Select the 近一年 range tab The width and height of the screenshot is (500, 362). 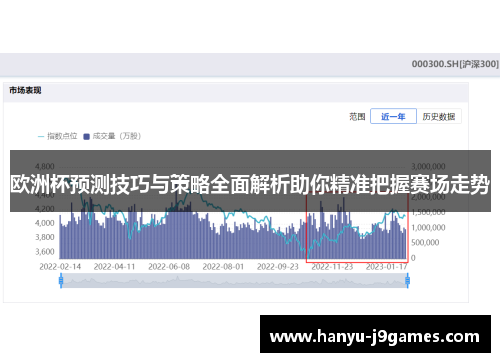pos(393,116)
